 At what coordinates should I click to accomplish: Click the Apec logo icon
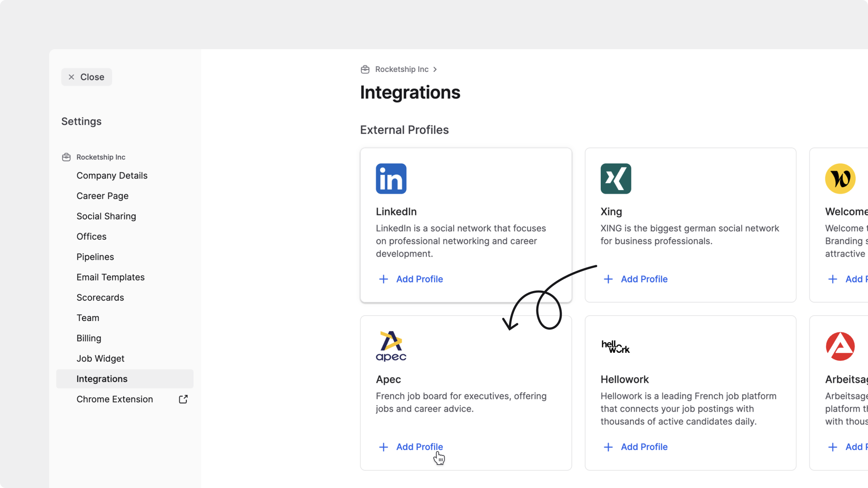tap(391, 346)
